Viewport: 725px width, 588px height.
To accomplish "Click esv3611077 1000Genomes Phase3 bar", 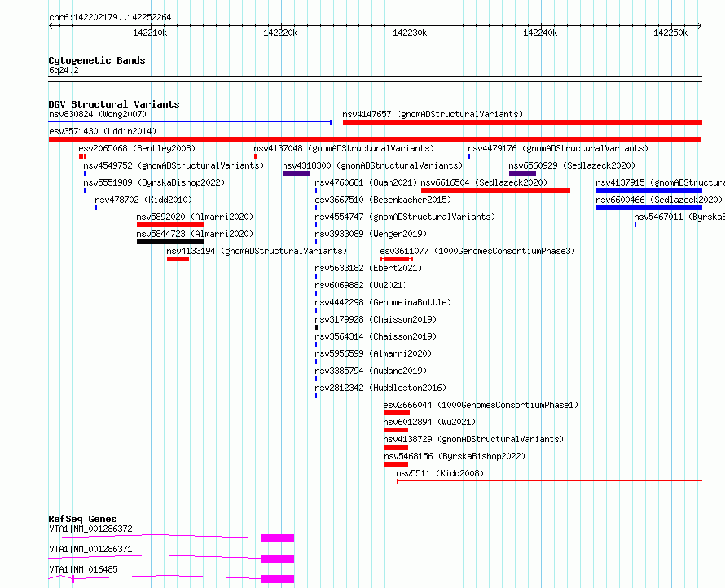I will click(397, 259).
